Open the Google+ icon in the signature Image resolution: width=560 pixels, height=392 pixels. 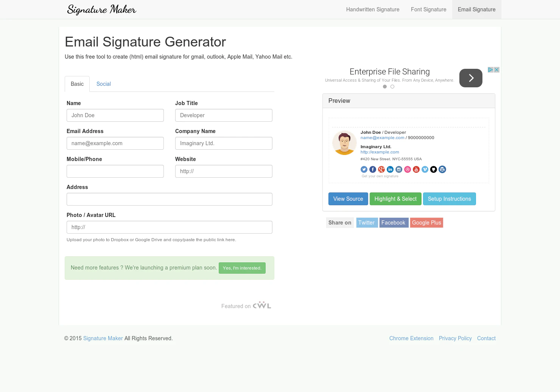[x=381, y=169]
